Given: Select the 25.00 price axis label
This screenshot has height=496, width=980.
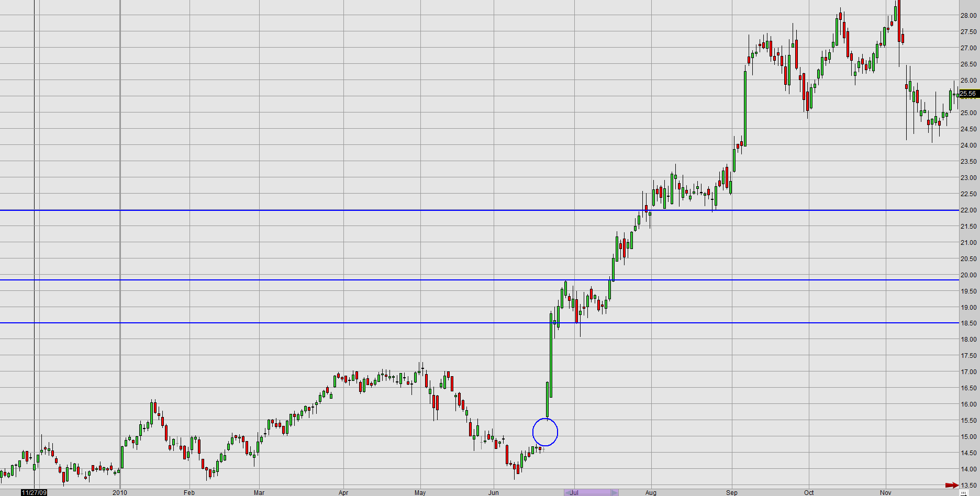Looking at the screenshot, I should coord(968,113).
